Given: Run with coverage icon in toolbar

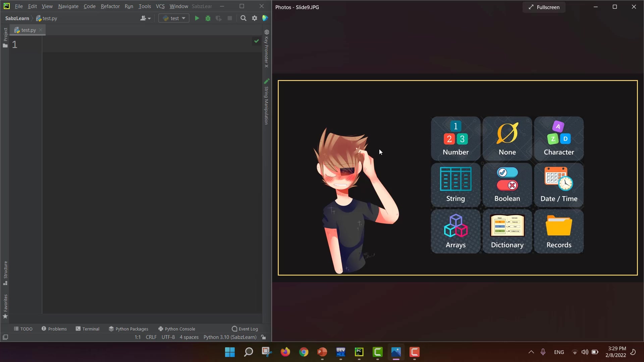Looking at the screenshot, I should tap(219, 18).
